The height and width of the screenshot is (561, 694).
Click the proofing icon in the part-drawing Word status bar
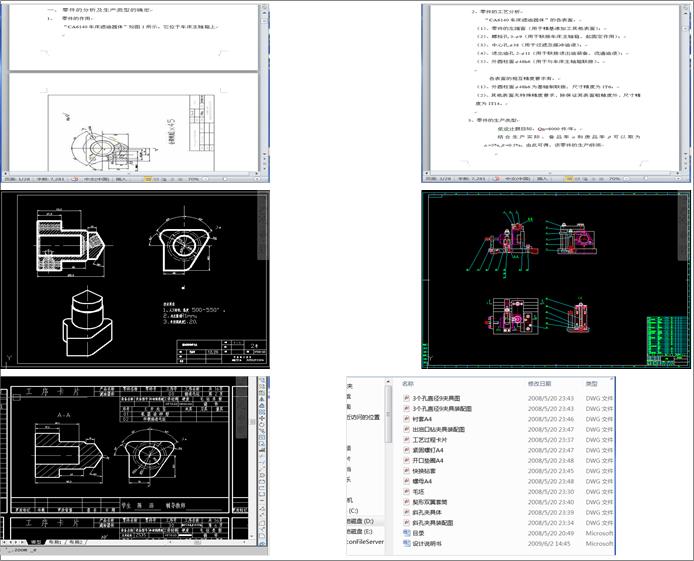point(74,179)
